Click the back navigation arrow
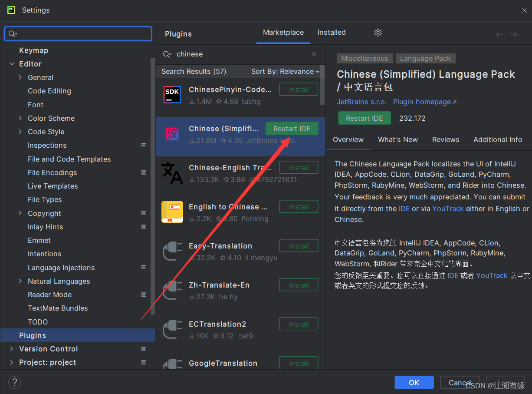 pos(499,35)
